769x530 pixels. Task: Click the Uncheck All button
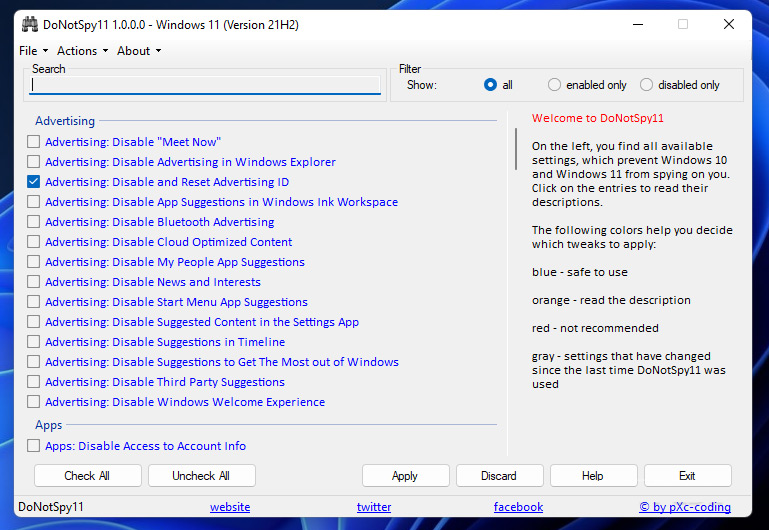202,476
